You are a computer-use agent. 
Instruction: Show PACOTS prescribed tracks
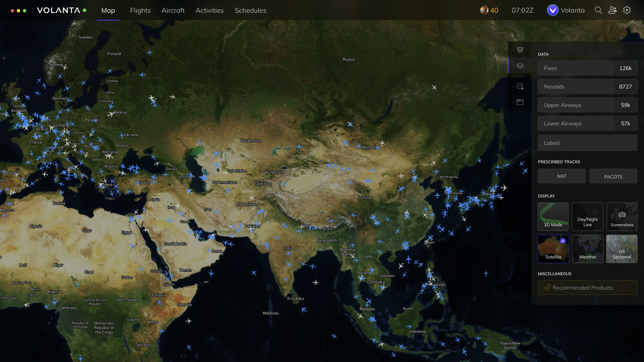(x=613, y=176)
